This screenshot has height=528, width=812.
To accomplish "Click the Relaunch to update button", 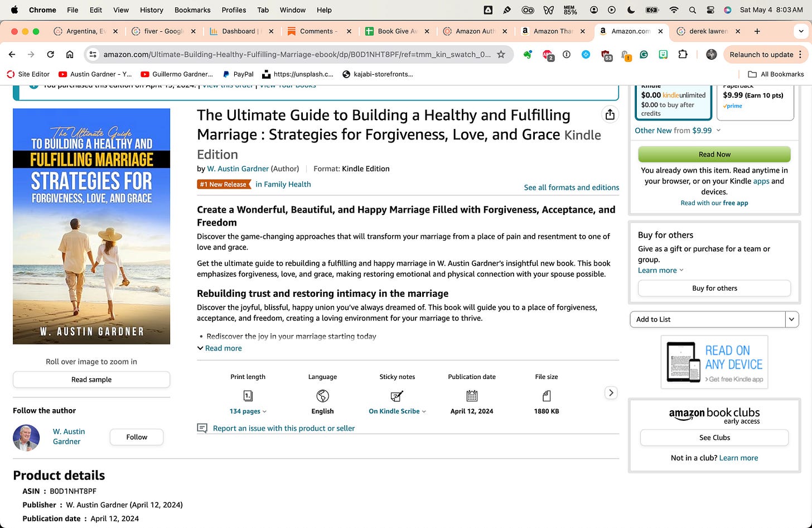I will [761, 54].
